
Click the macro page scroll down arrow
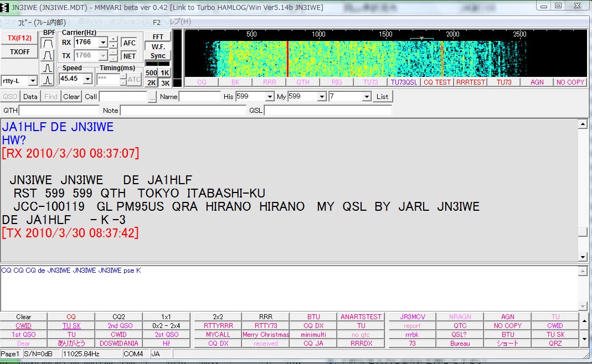point(584,339)
